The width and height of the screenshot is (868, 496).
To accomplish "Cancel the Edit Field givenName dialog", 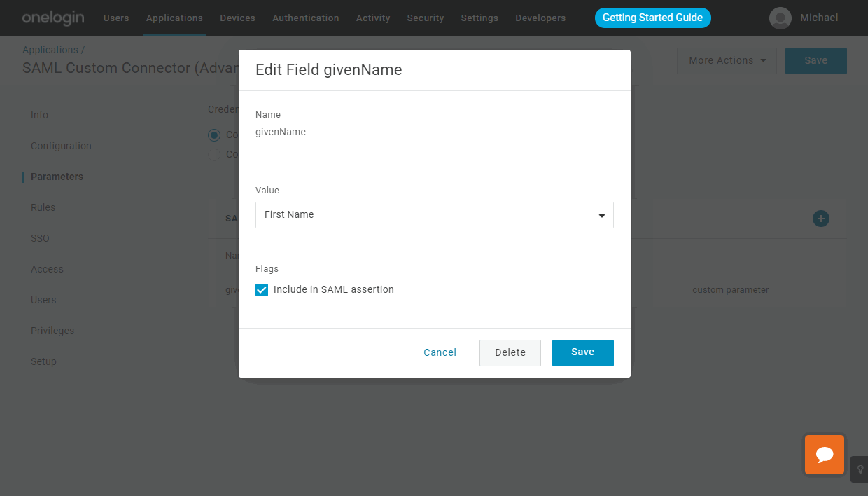I will pos(440,352).
